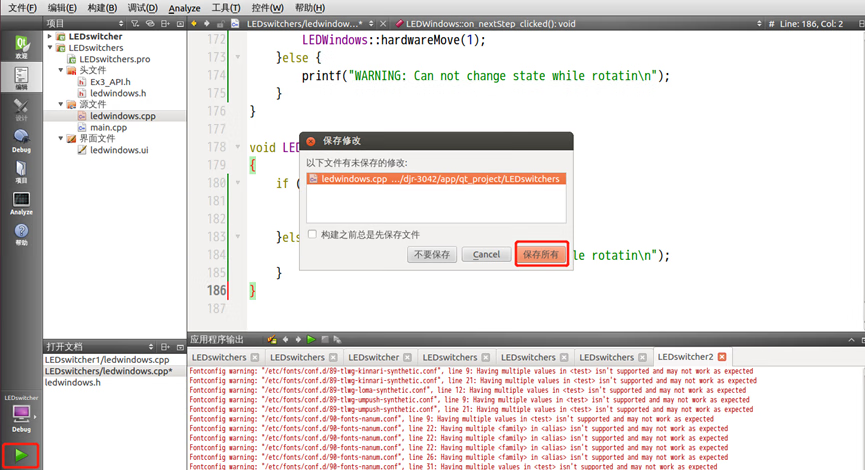865x470 pixels.
Task: Select ledwindows.ui in the project tree
Action: click(119, 149)
